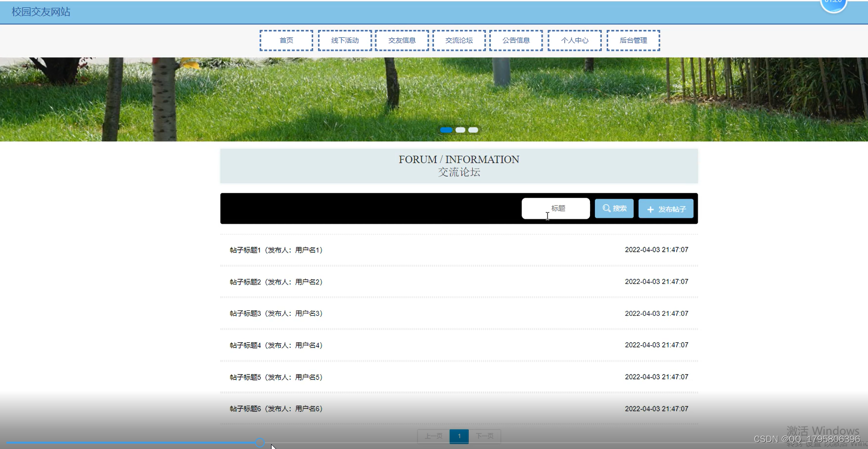Click the timestamp of 帖子标题3 row
This screenshot has width=868, height=449.
coord(657,313)
